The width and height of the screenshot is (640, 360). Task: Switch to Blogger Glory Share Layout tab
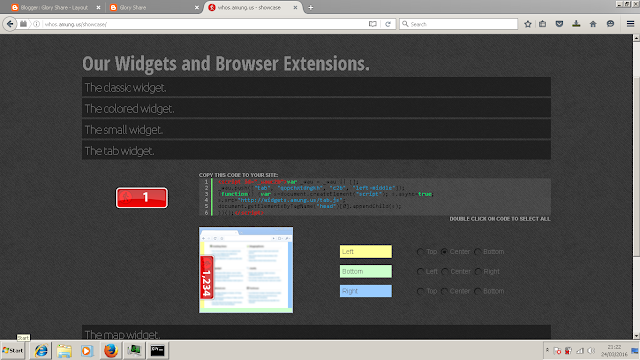pos(54,7)
